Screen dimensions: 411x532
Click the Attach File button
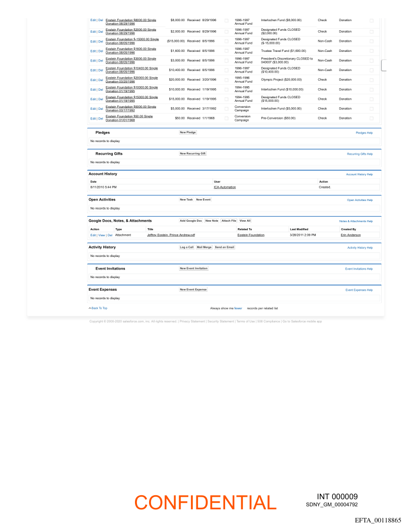coord(229,221)
